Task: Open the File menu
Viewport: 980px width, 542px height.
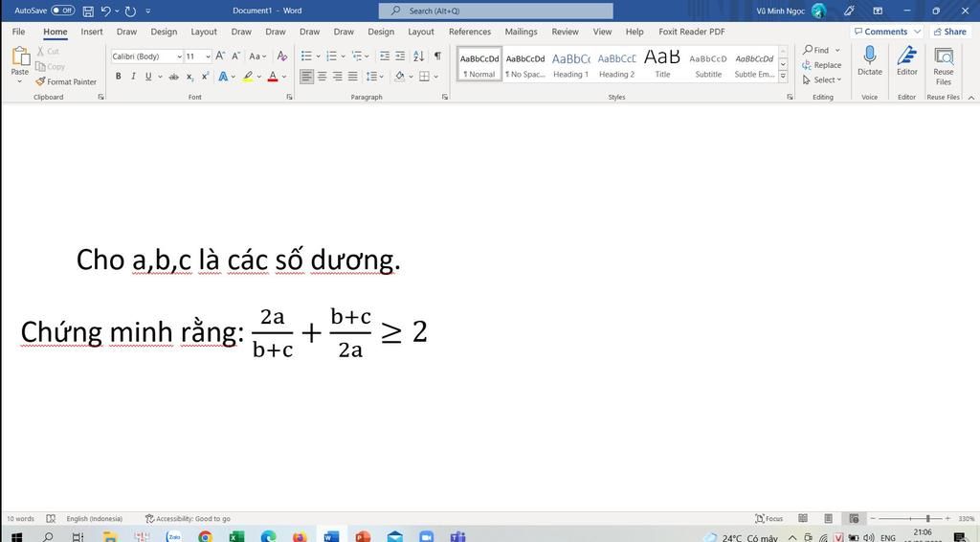Action: click(19, 32)
